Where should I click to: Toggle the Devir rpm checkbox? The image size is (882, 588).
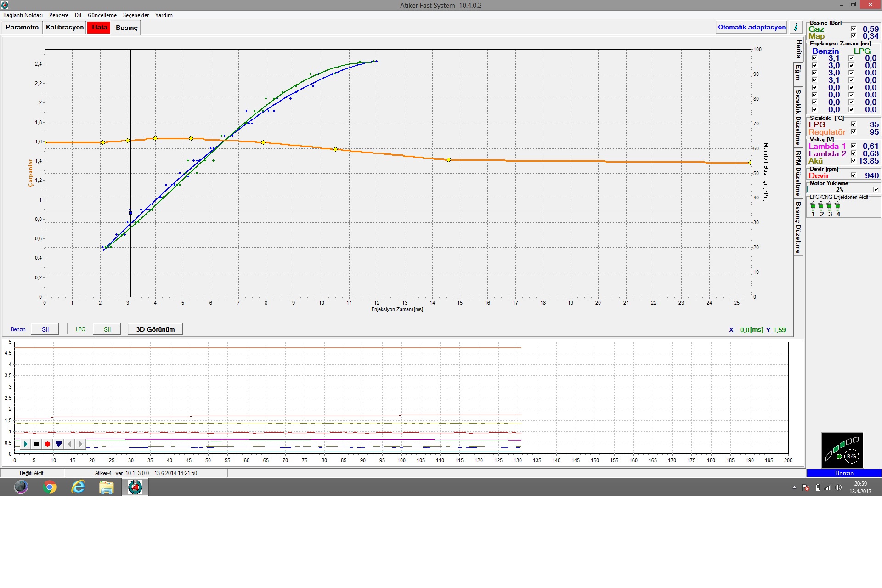854,175
